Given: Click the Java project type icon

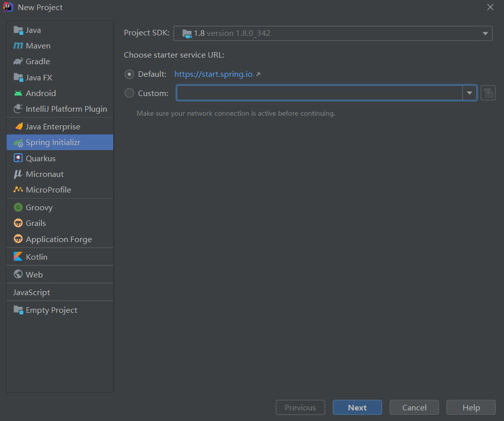Looking at the screenshot, I should 18,30.
